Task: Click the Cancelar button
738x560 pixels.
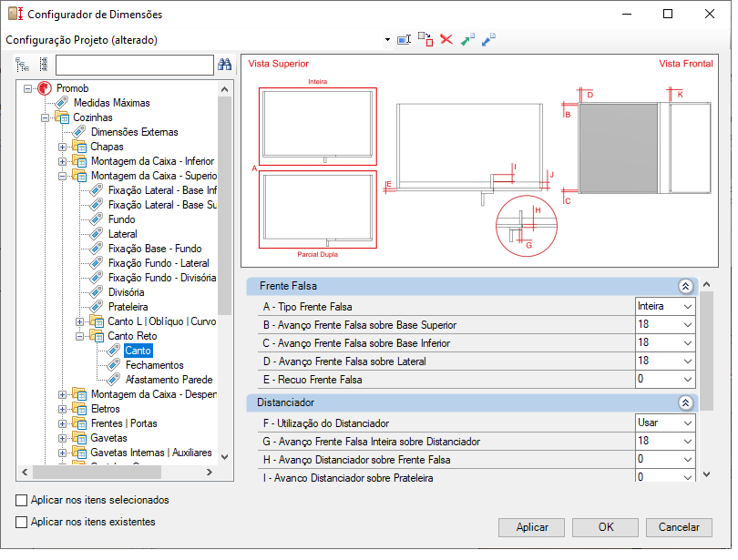Action: [679, 527]
